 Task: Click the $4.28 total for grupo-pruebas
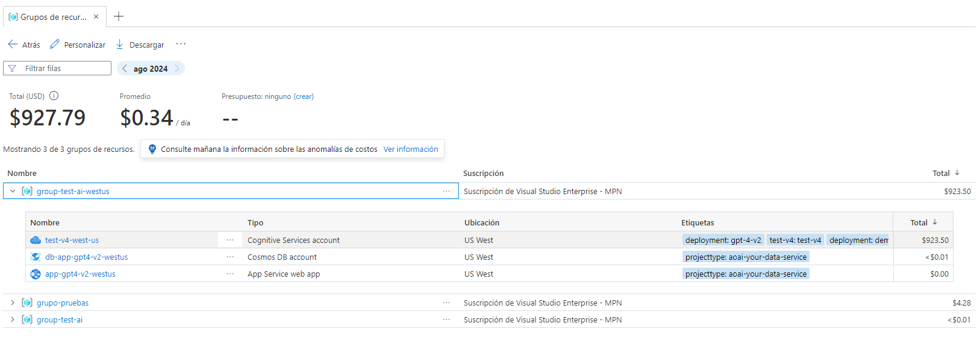pyautogui.click(x=961, y=303)
